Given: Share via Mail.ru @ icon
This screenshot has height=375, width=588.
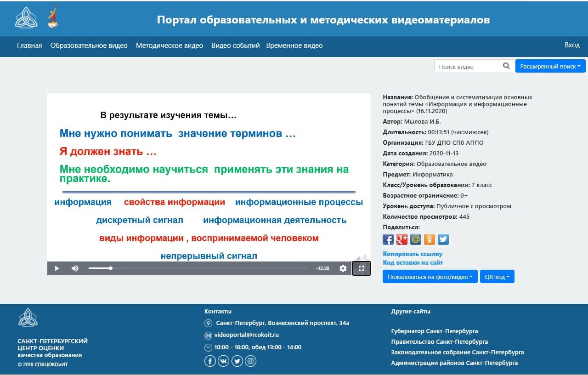Looking at the screenshot, I should tap(416, 239).
